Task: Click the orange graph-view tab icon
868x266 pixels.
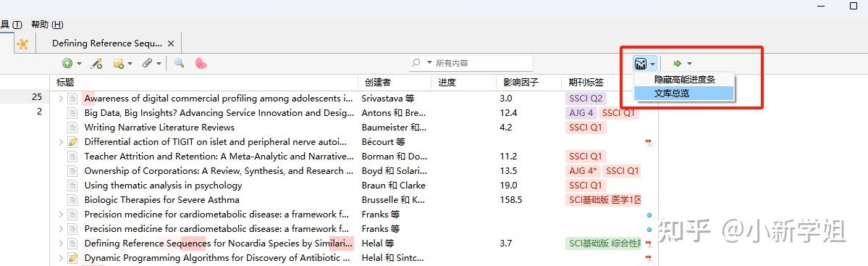Action: tap(22, 43)
